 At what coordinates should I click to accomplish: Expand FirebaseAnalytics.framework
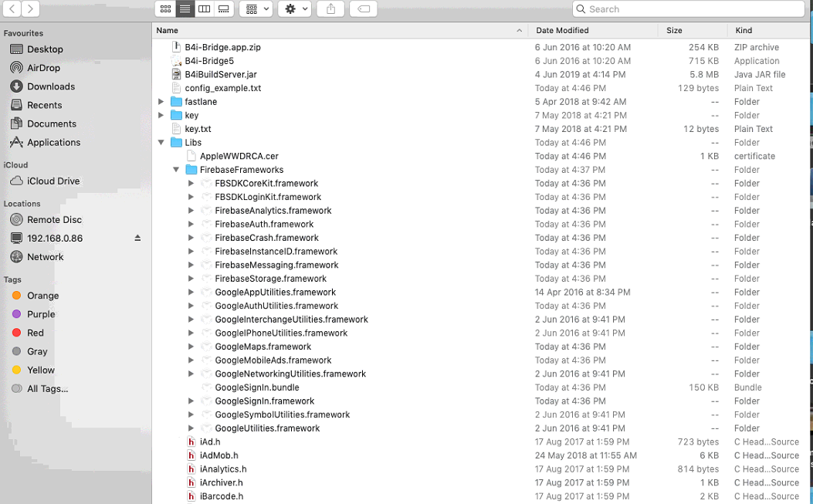coord(191,211)
